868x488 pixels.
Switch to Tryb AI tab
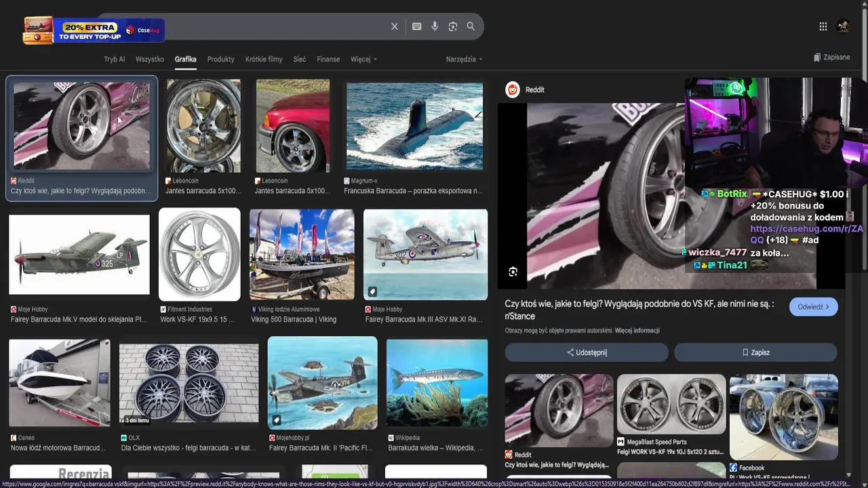(x=114, y=60)
